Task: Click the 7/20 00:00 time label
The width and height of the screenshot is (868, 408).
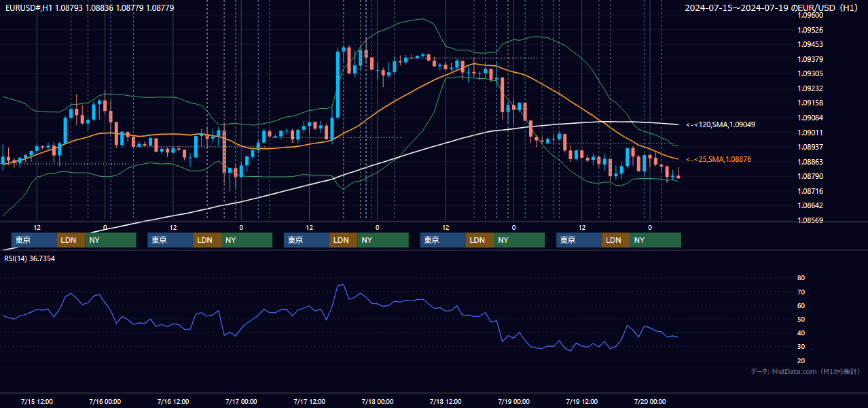Action: (649, 401)
